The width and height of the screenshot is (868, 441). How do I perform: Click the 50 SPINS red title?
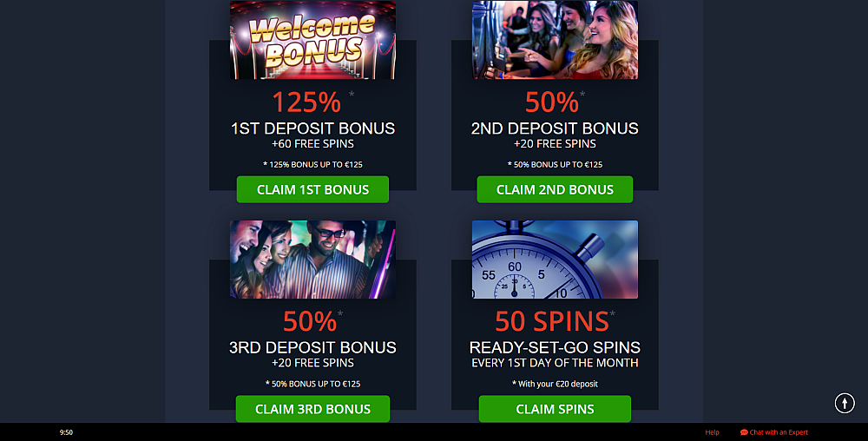pos(552,321)
